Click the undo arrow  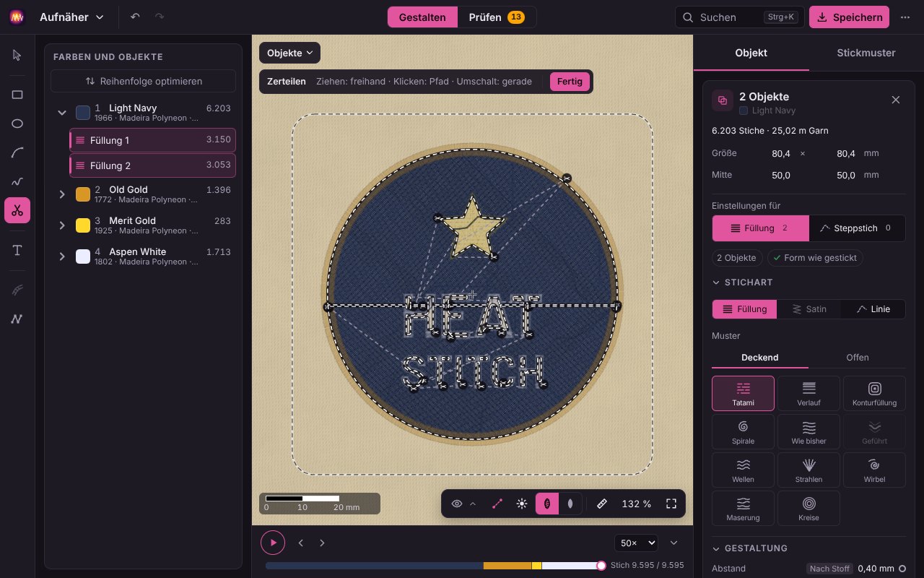(135, 17)
